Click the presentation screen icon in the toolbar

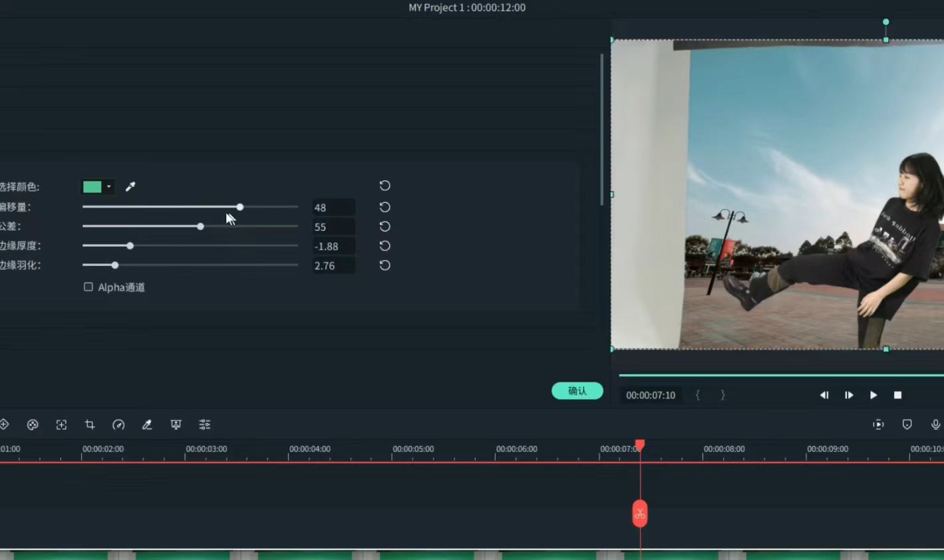pos(176,424)
